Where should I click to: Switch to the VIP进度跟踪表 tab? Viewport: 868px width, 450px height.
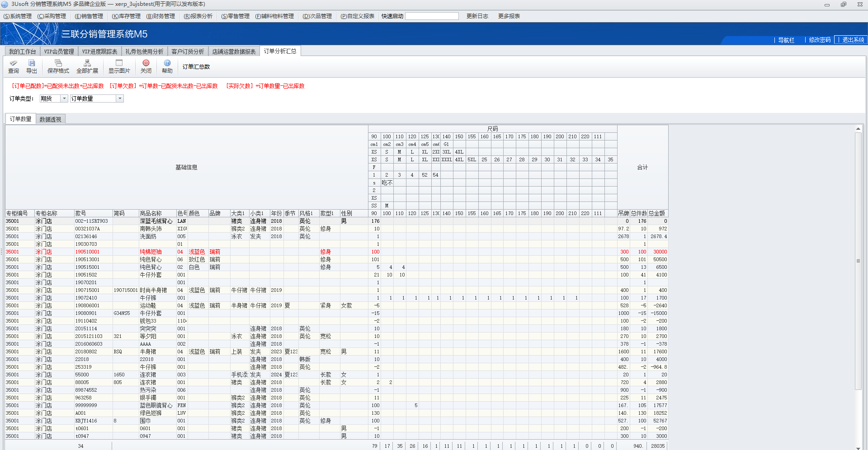click(x=100, y=52)
